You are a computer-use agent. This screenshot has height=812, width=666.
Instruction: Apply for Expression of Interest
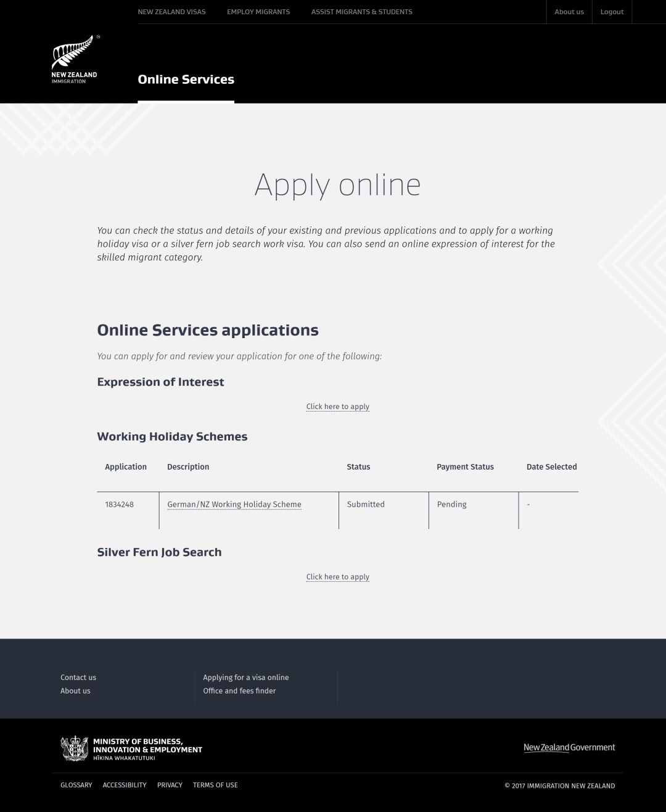(x=338, y=407)
